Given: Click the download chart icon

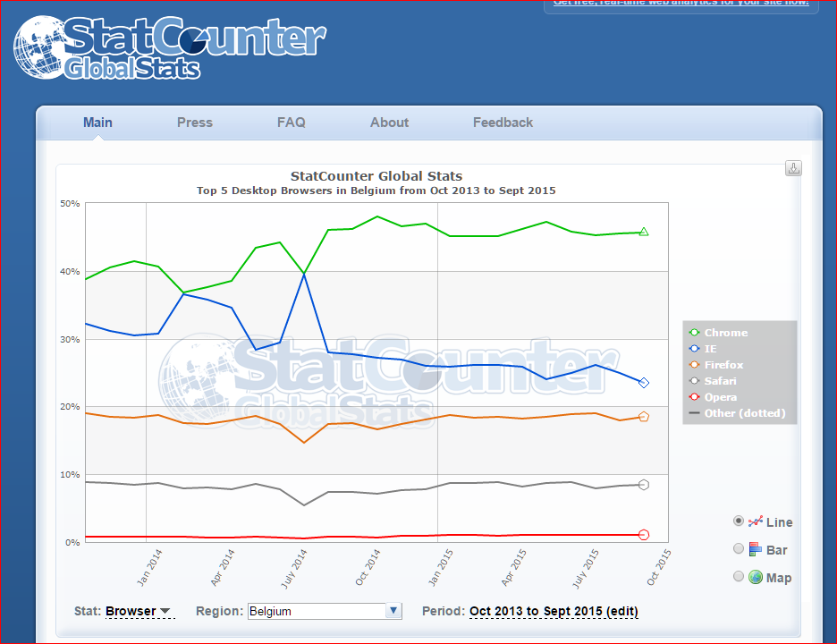Looking at the screenshot, I should click(793, 169).
